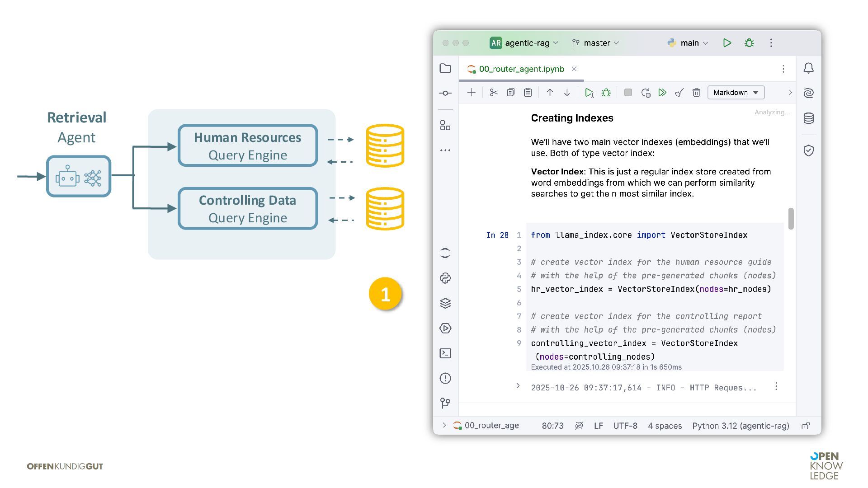Select the 00_router_agent.ipynb tab
The width and height of the screenshot is (868, 488).
(521, 69)
